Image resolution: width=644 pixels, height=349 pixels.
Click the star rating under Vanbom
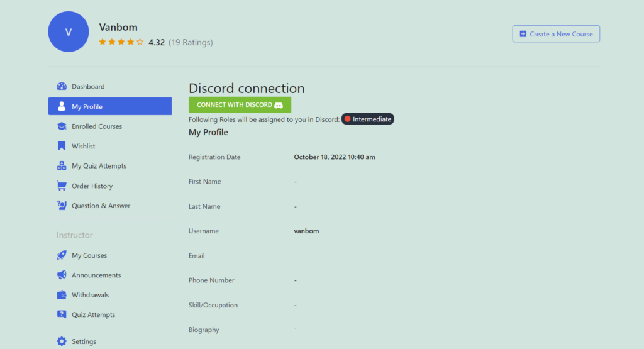click(121, 42)
